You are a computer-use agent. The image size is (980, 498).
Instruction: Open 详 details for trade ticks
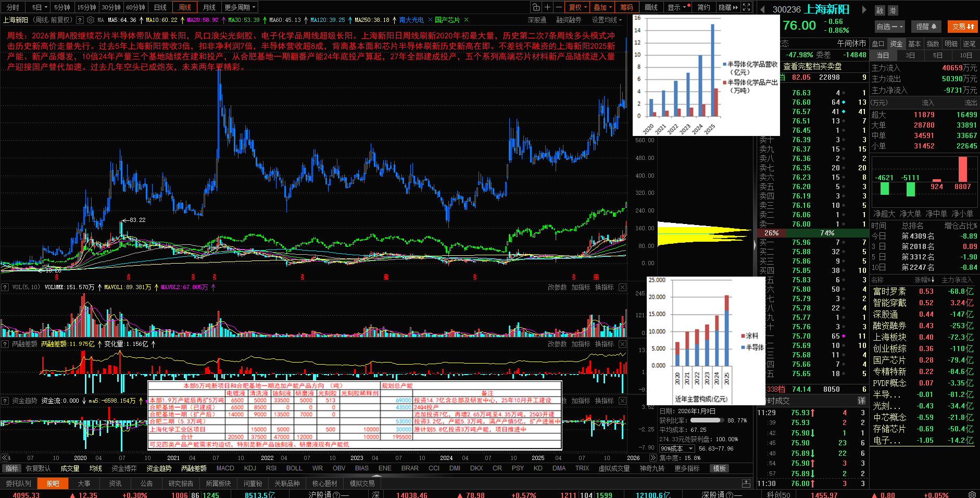click(x=861, y=401)
